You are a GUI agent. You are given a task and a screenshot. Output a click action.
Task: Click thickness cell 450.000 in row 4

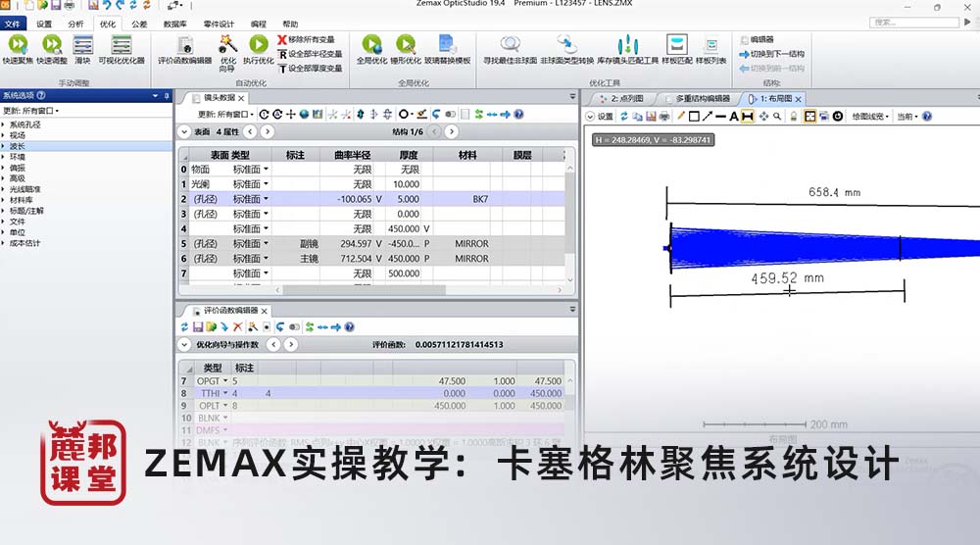tap(403, 228)
